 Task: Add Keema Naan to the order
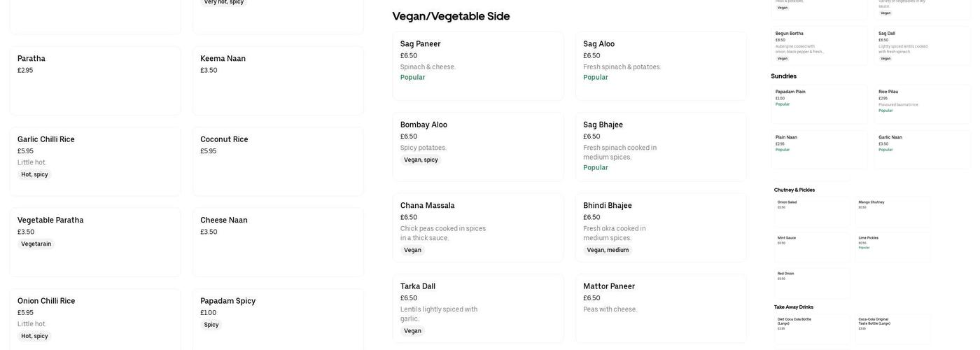tap(278, 80)
